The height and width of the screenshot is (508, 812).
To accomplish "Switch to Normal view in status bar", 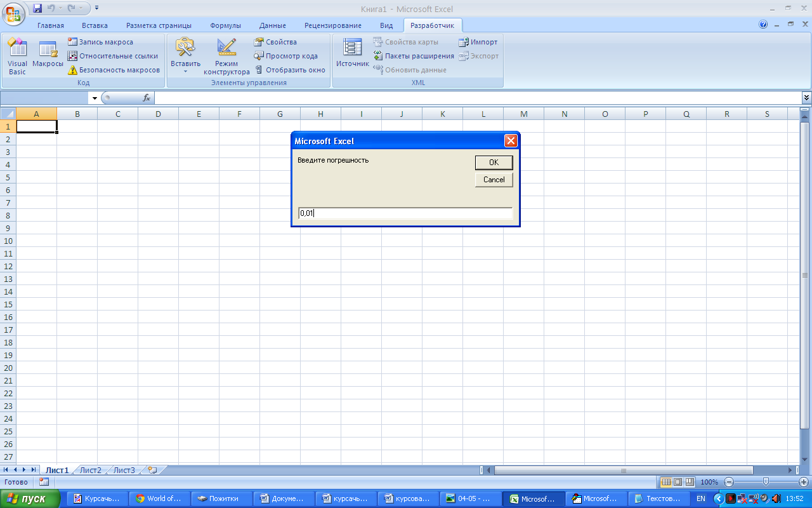I will 666,482.
